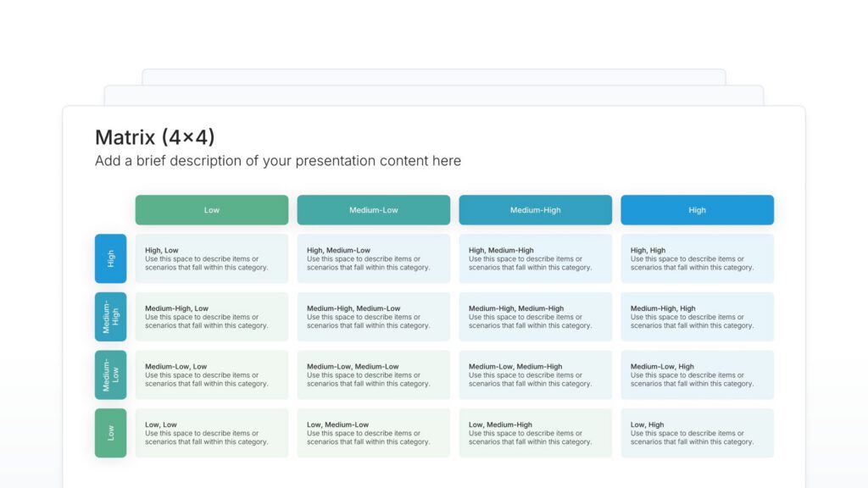
Task: Click the "Medium-High" column header
Action: [x=535, y=210]
